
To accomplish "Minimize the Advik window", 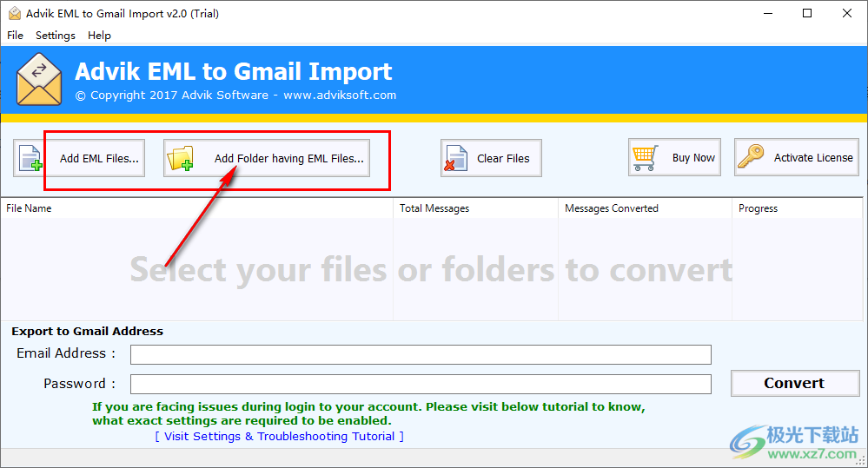I will (768, 13).
